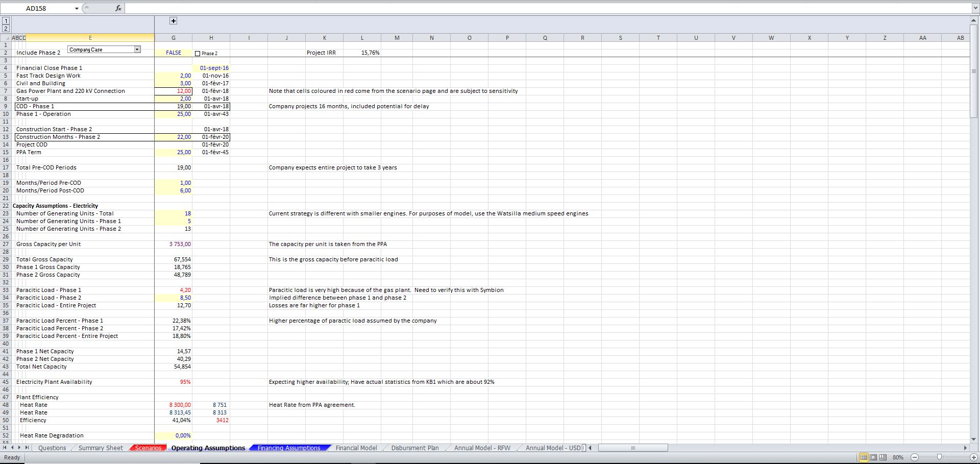Click inside the formula bar
This screenshot has height=464, width=980.
coord(357,8)
